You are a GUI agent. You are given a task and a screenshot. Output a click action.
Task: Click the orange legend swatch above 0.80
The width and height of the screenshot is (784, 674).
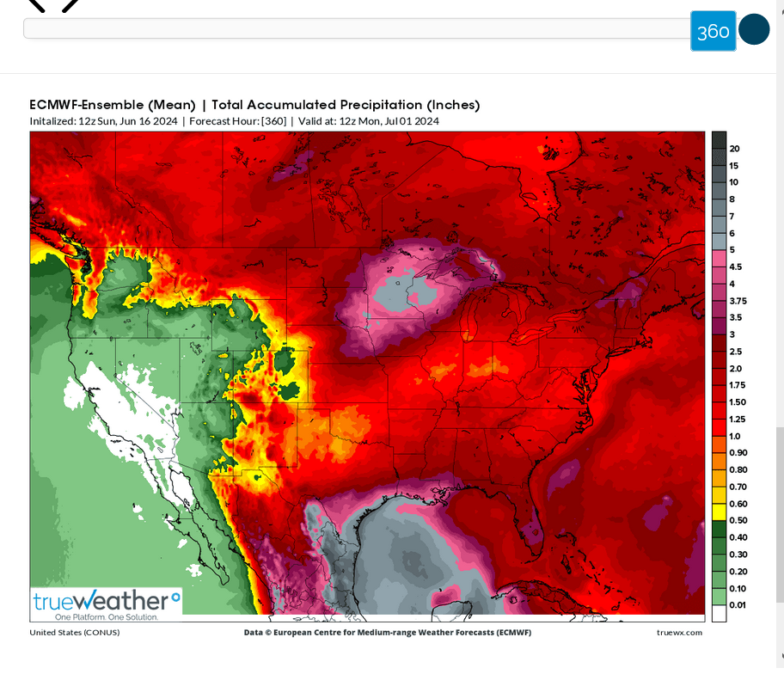[719, 462]
